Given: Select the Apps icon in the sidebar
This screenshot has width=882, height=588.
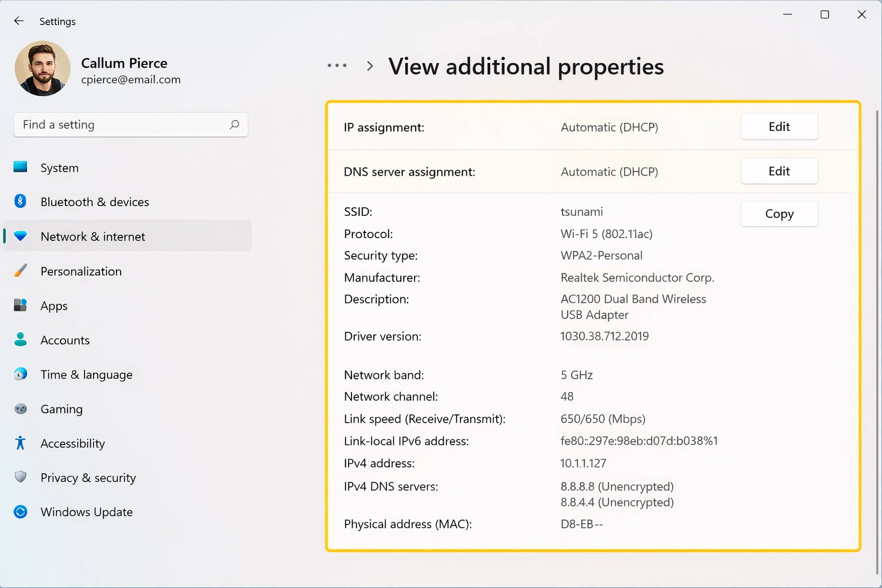Looking at the screenshot, I should click(x=20, y=305).
